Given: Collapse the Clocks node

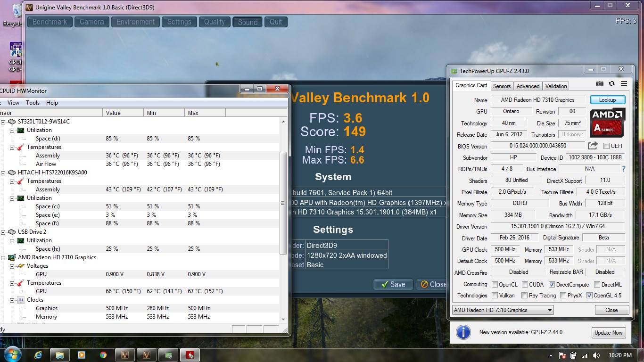Looking at the screenshot, I should (13, 300).
